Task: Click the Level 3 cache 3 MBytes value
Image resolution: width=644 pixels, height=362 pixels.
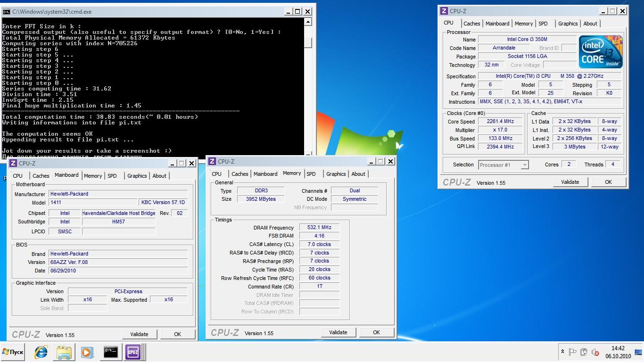Action: (574, 147)
